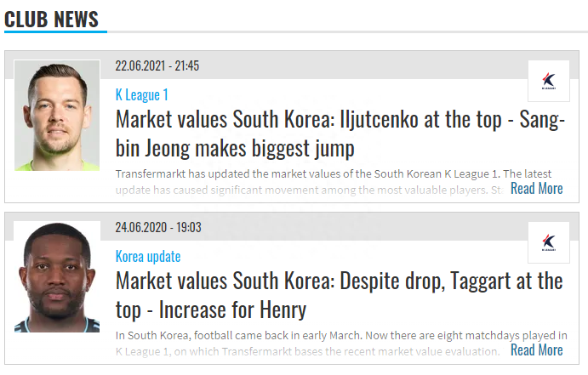Open the K League logo in the 2020 article

549,242
